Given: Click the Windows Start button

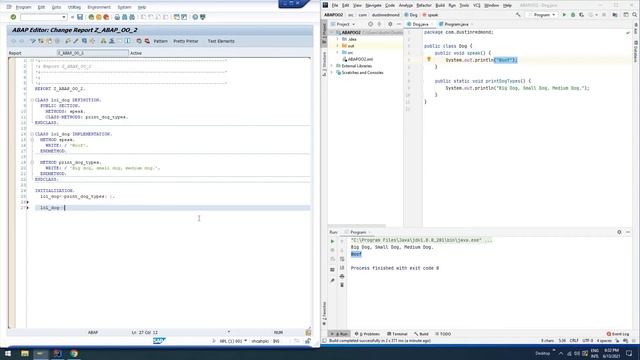Looking at the screenshot, I should tap(8, 353).
